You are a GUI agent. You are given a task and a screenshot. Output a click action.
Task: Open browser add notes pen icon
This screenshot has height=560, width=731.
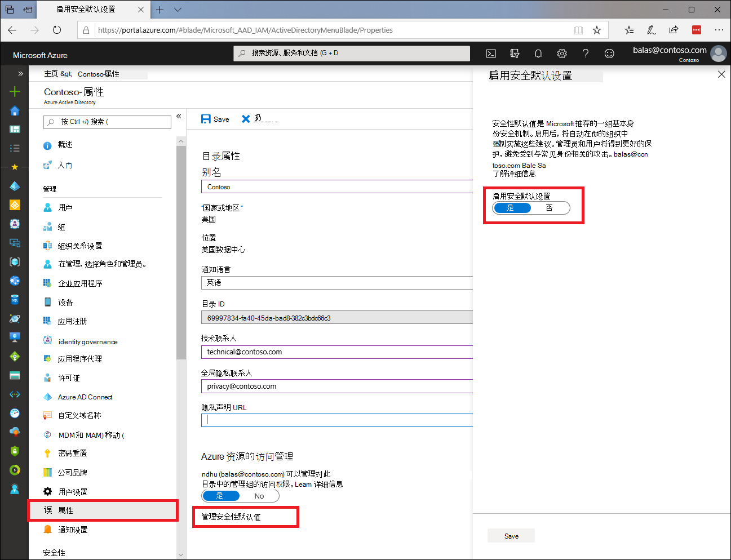pyautogui.click(x=652, y=30)
